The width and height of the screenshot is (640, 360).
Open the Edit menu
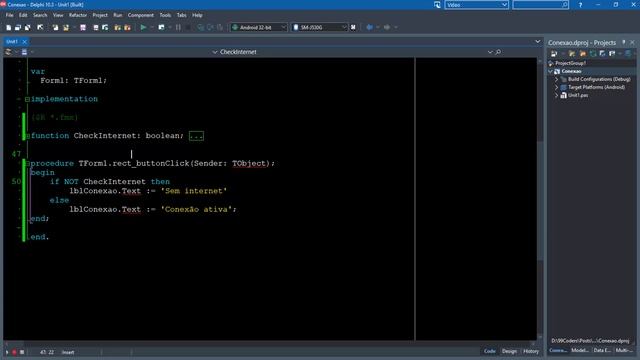click(x=23, y=15)
